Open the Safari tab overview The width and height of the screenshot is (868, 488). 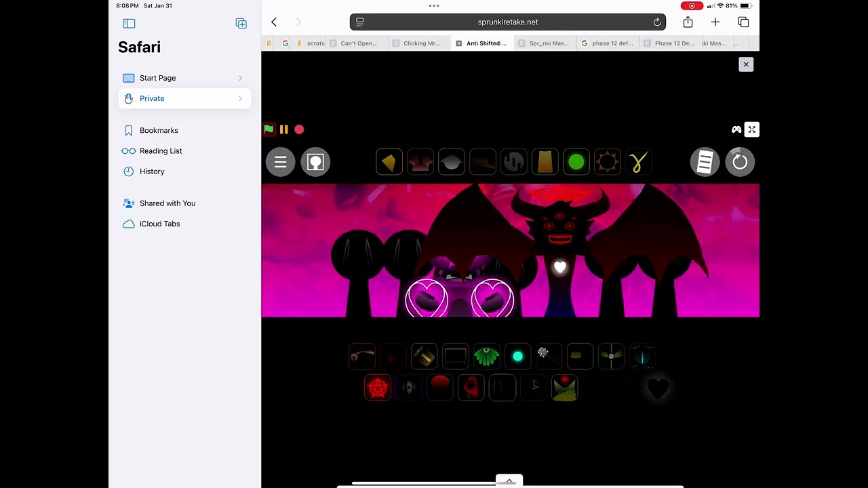click(743, 22)
